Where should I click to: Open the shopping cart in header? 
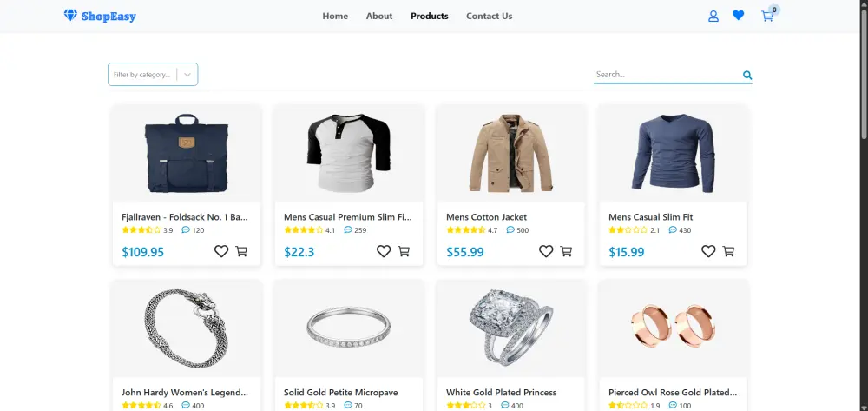(x=767, y=16)
